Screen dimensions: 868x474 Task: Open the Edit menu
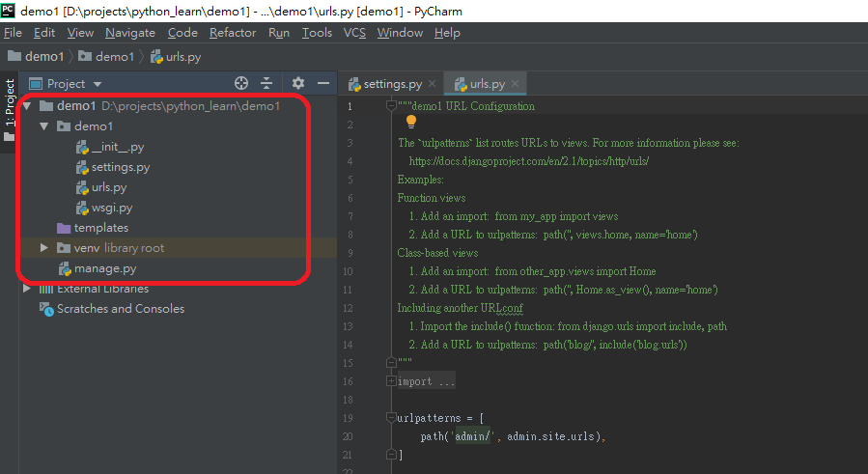(44, 33)
